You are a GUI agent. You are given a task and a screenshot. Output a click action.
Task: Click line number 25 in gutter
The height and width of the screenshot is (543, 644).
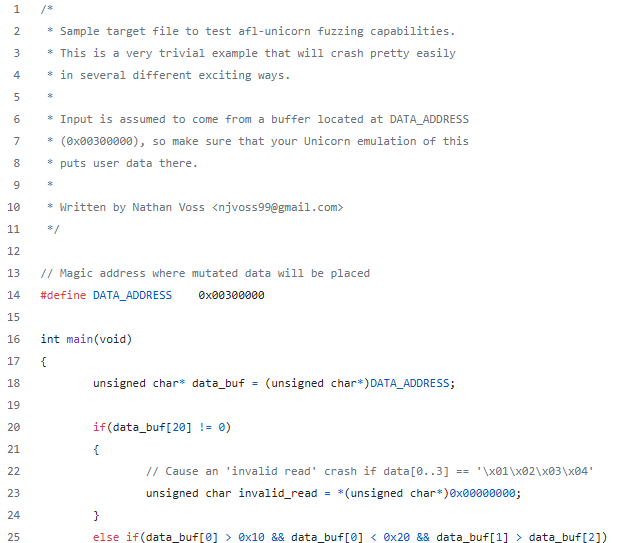[14, 537]
